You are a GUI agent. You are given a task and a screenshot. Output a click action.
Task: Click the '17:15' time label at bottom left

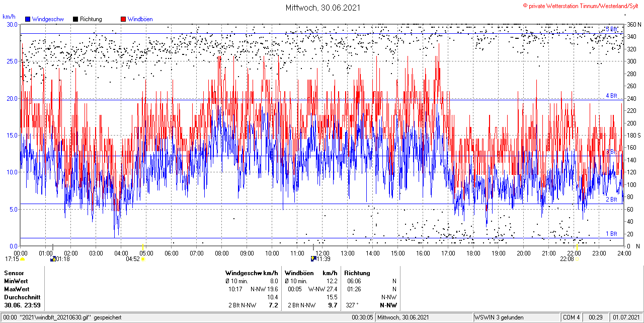click(12, 259)
